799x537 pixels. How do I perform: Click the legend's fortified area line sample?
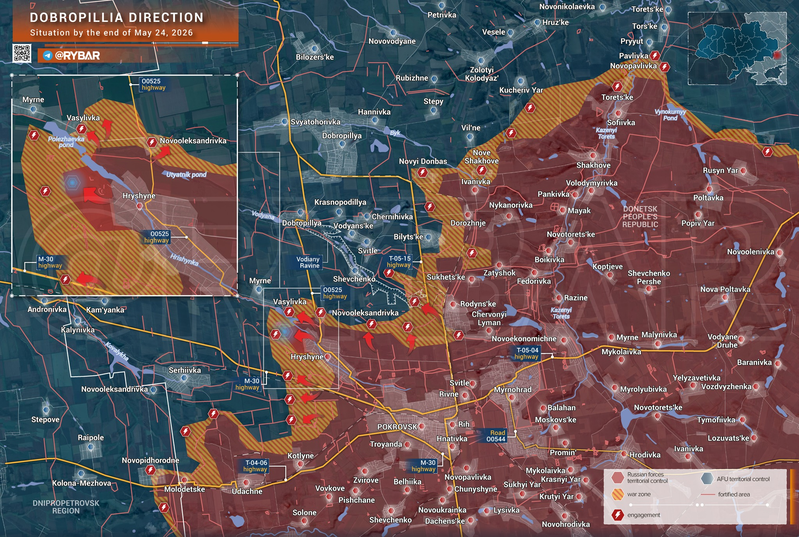pos(707,495)
